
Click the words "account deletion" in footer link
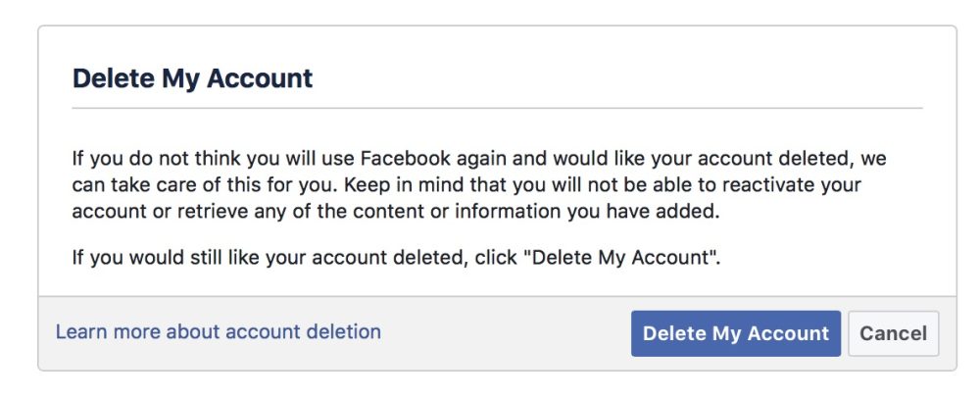[303, 331]
